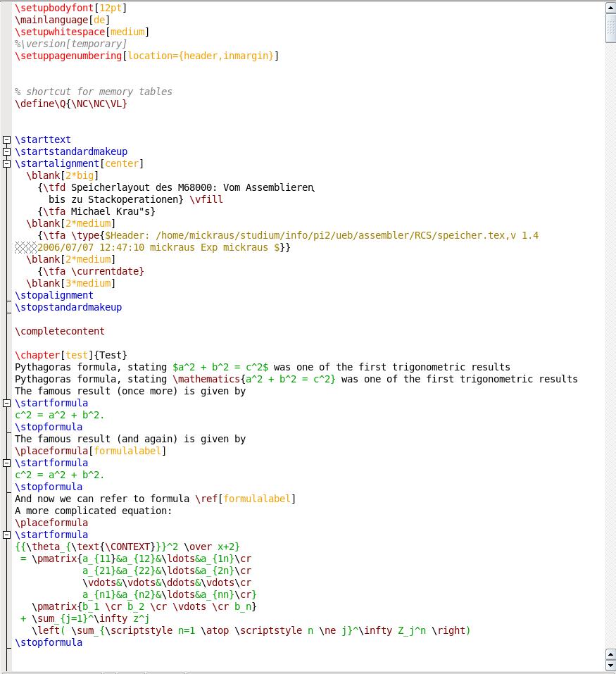The height and width of the screenshot is (674, 616).
Task: Click the empty scrollbar track below the thumb
Action: tap(610, 352)
